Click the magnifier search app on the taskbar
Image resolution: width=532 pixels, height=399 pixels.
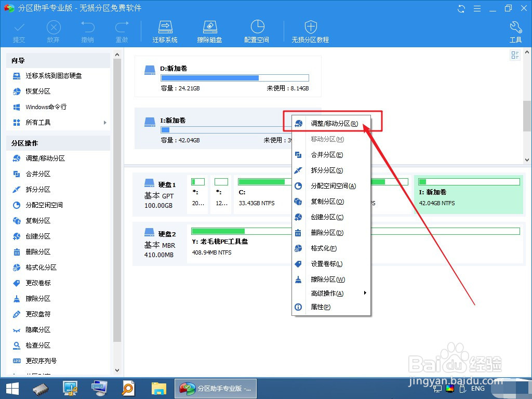point(129,389)
